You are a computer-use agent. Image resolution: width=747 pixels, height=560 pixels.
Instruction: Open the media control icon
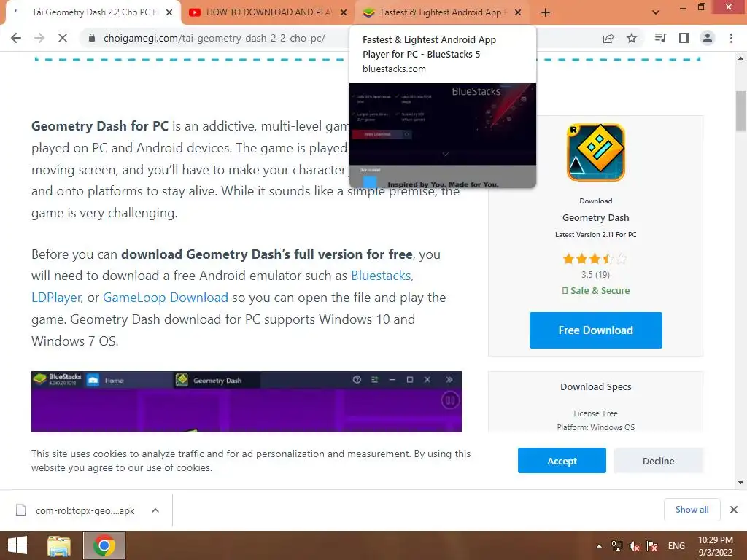pos(660,38)
